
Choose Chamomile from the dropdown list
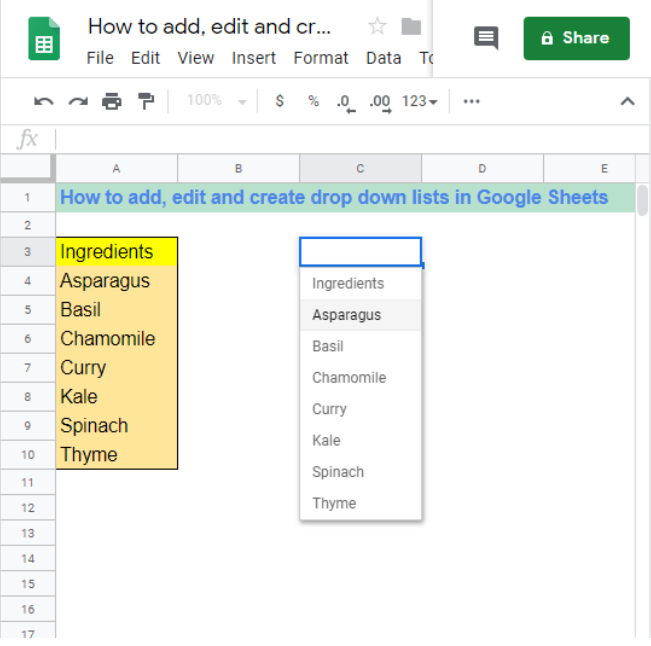pos(360,378)
